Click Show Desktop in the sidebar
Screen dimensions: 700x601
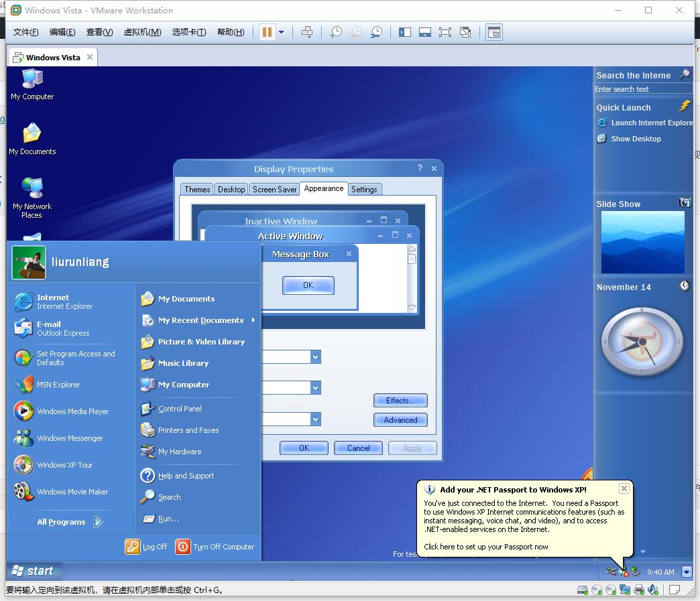pyautogui.click(x=629, y=139)
